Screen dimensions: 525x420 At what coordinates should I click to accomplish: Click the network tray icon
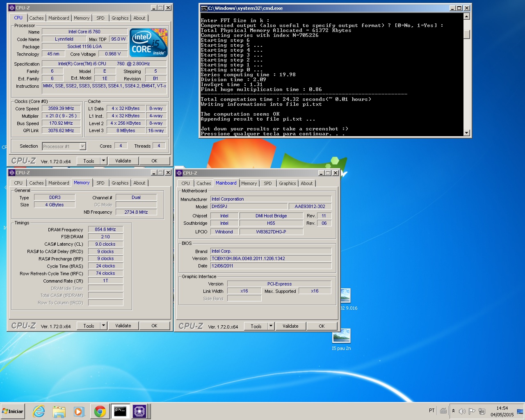(482, 411)
